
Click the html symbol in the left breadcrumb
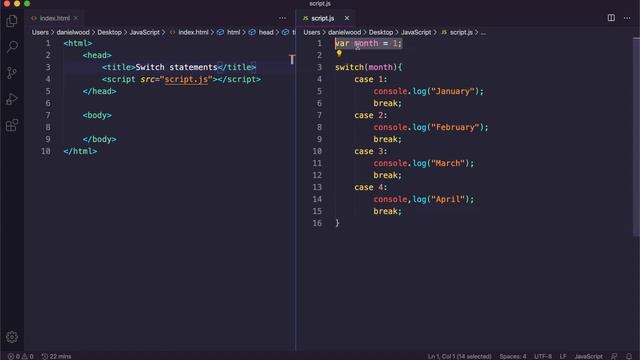click(233, 32)
